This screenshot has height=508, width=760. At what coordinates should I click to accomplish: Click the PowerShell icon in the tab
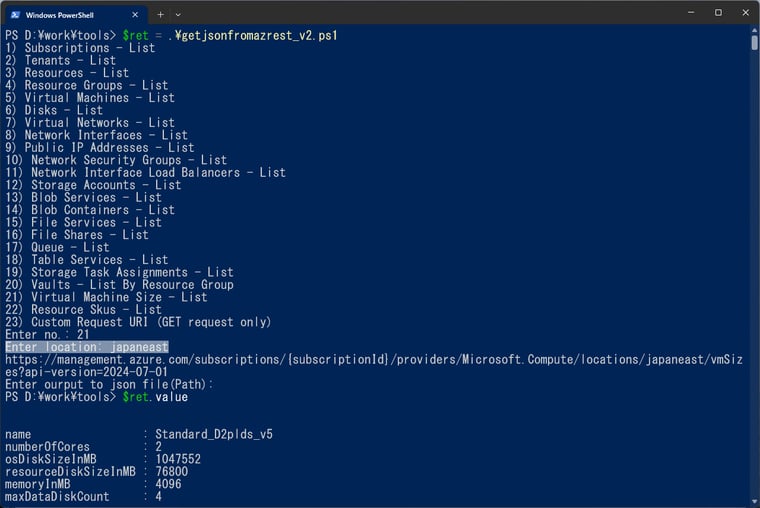pos(15,15)
